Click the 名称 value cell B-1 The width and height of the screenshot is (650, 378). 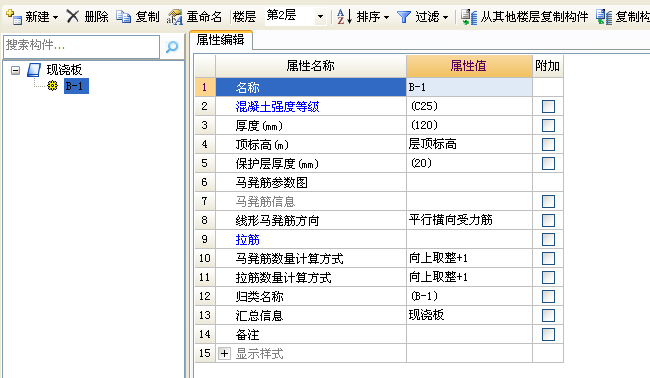click(469, 87)
